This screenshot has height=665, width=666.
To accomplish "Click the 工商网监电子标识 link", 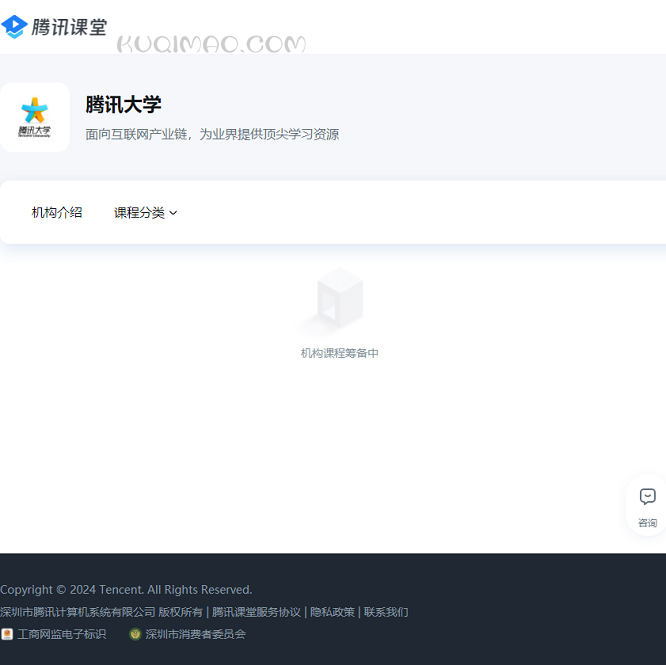I will click(62, 634).
